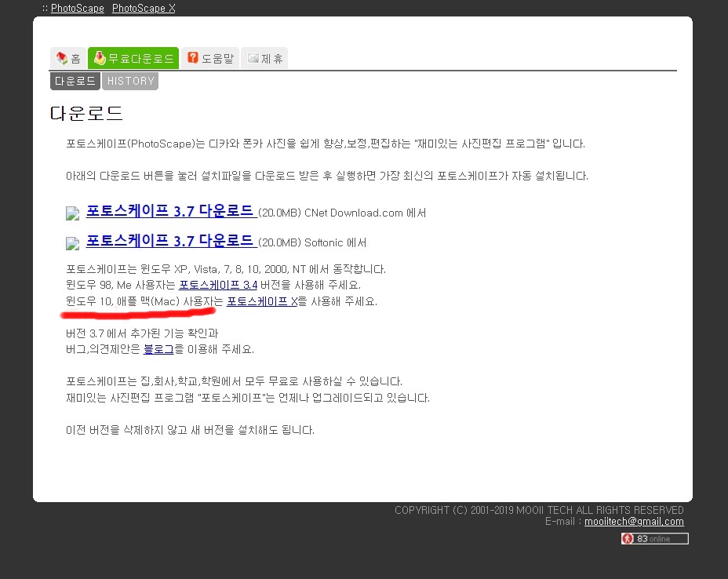The image size is (728, 579).
Task: Click the home icon on the 홈 tab
Action: click(62, 58)
